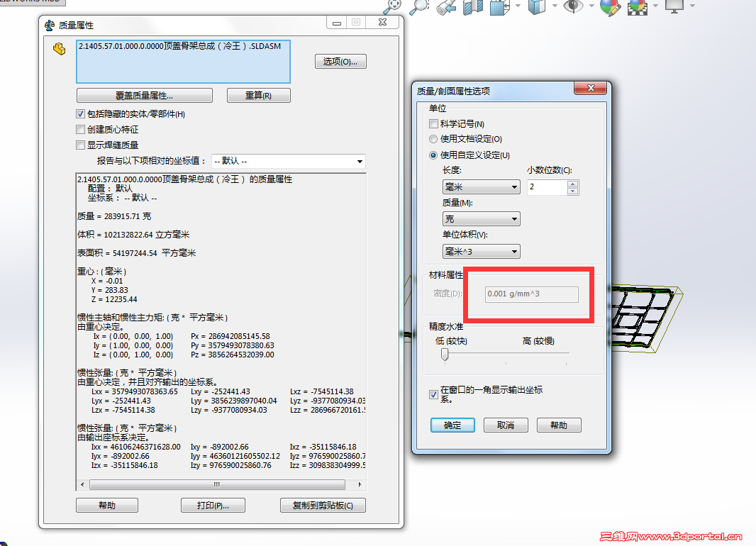The height and width of the screenshot is (546, 756).
Task: Click the Z = 12235.44 centroid value
Action: [114, 299]
